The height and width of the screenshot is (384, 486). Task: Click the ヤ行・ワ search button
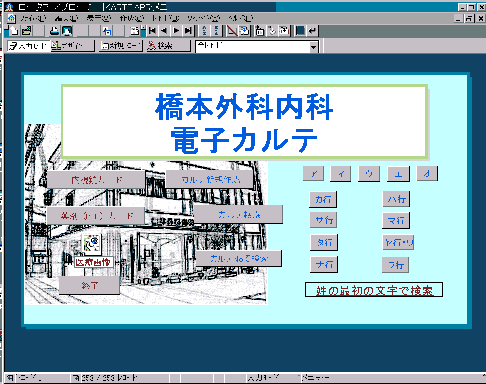click(x=398, y=242)
